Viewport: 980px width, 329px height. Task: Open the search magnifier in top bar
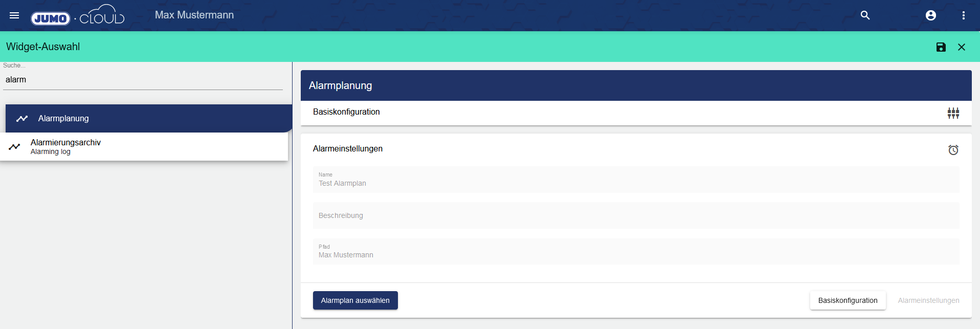tap(865, 15)
